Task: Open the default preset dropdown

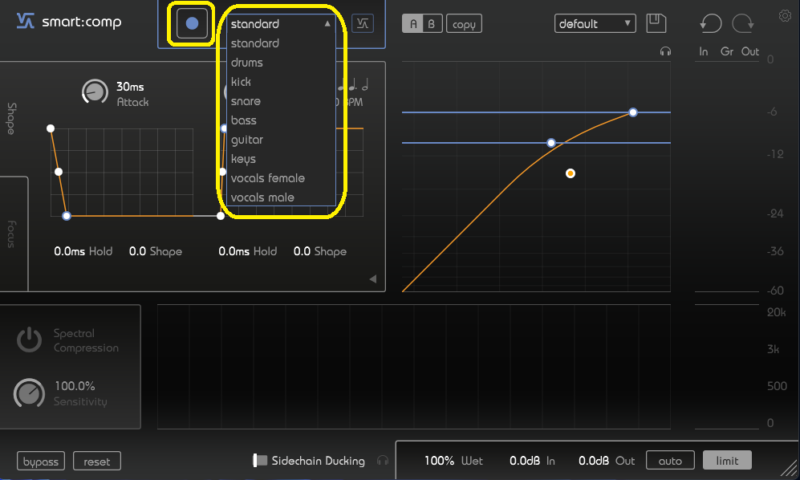Action: [x=596, y=23]
